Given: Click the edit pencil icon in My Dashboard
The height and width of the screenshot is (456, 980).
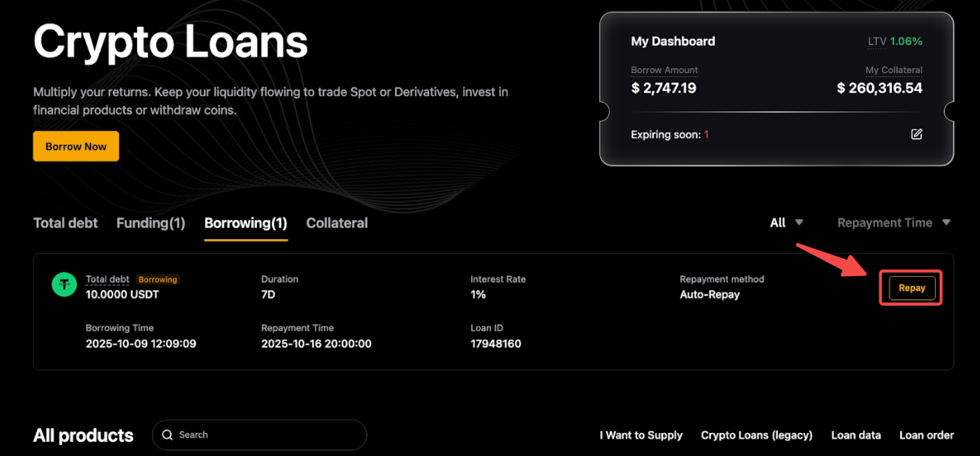Looking at the screenshot, I should pyautogui.click(x=916, y=135).
